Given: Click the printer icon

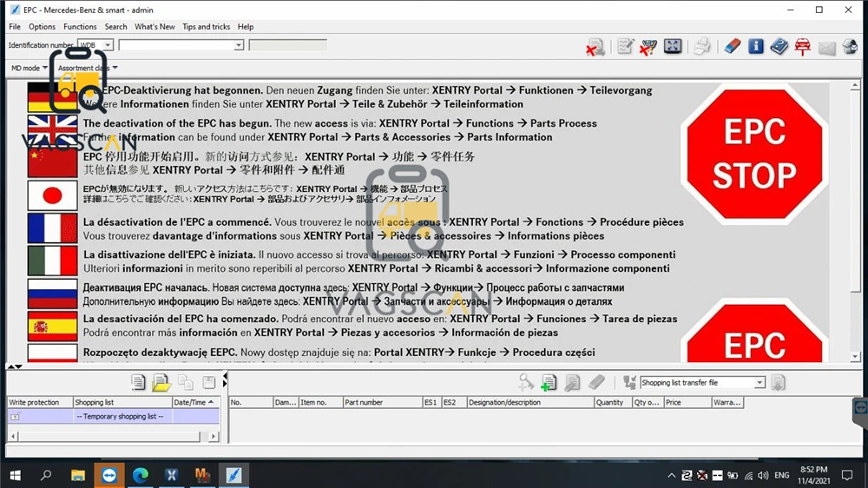Looking at the screenshot, I should [702, 47].
